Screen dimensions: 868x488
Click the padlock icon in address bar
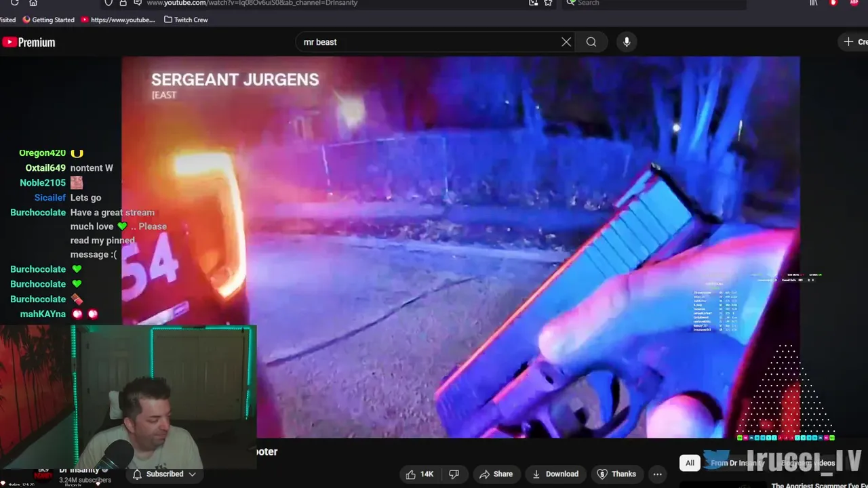point(123,3)
